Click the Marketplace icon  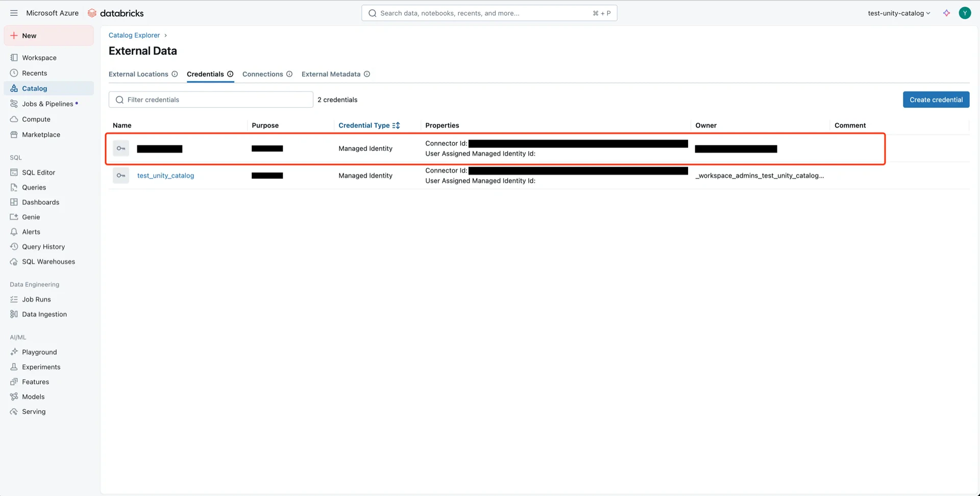click(x=14, y=134)
